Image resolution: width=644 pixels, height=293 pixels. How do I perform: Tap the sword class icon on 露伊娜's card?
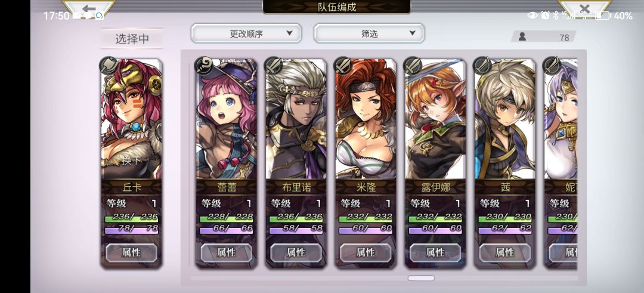(x=412, y=65)
